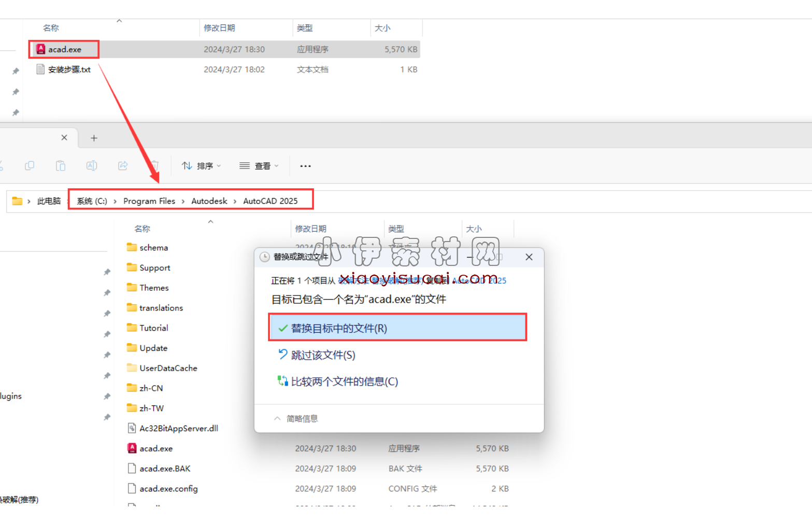Sort lower window by 修改日期 column
Viewport: 812px width, 523px height.
click(310, 229)
